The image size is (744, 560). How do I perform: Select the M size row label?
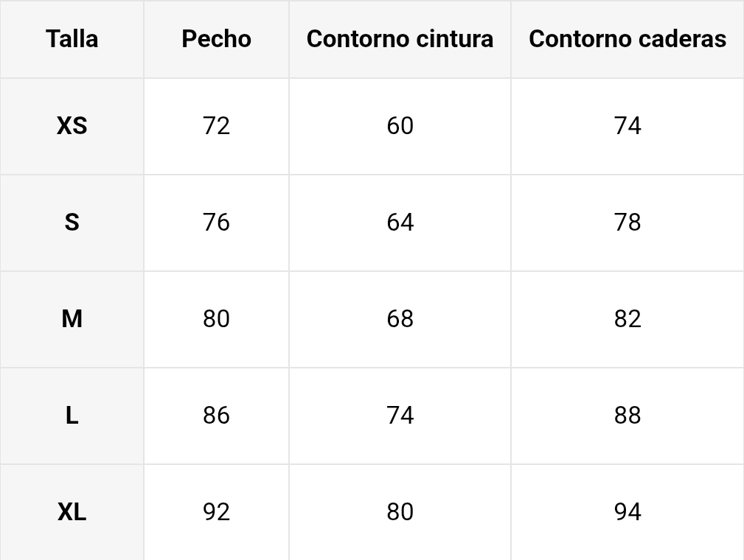coord(72,319)
